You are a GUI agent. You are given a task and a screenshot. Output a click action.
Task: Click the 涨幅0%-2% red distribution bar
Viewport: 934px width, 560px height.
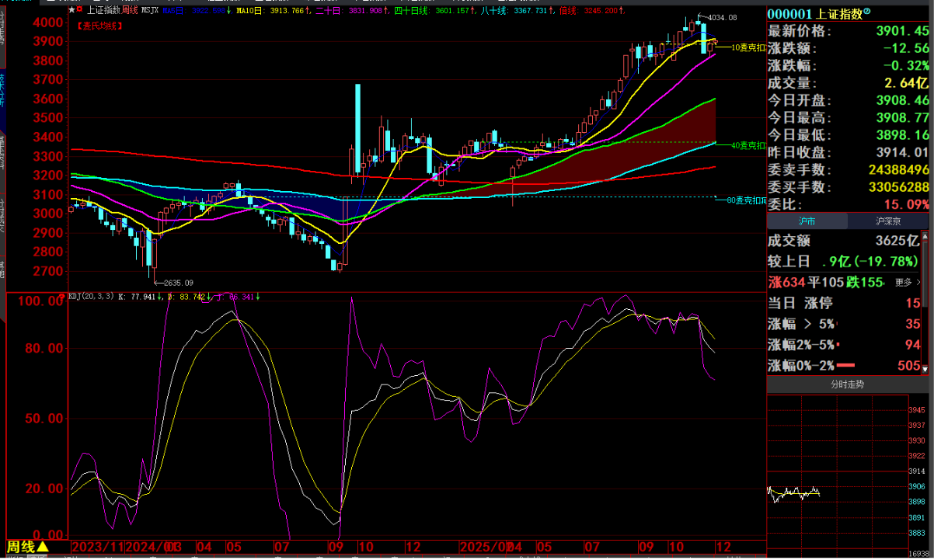pos(845,366)
